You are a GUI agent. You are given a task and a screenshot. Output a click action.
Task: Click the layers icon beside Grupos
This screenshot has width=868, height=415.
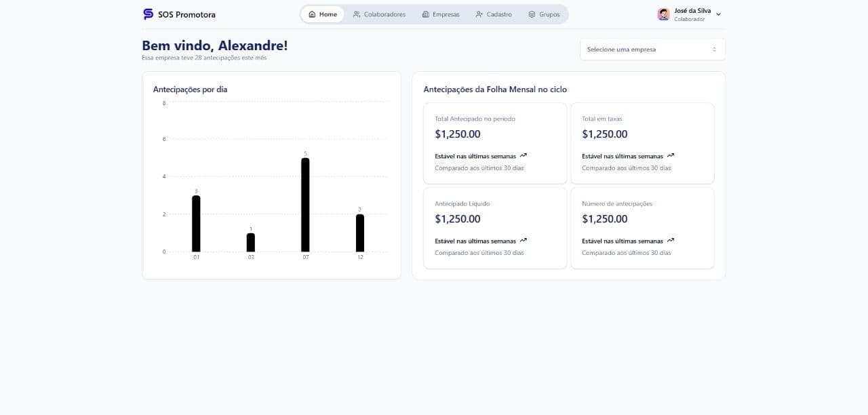532,14
